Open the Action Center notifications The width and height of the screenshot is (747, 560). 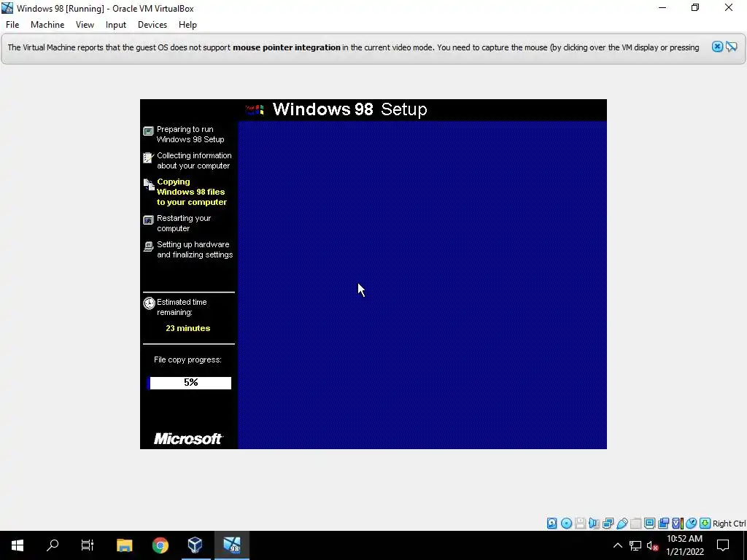[723, 545]
